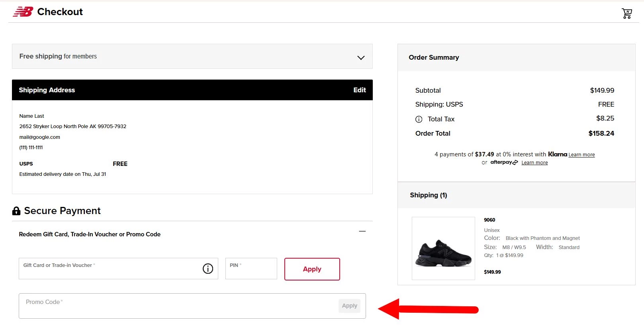
Task: Click the address line 2652 Stryker Loop
Action: point(73,127)
